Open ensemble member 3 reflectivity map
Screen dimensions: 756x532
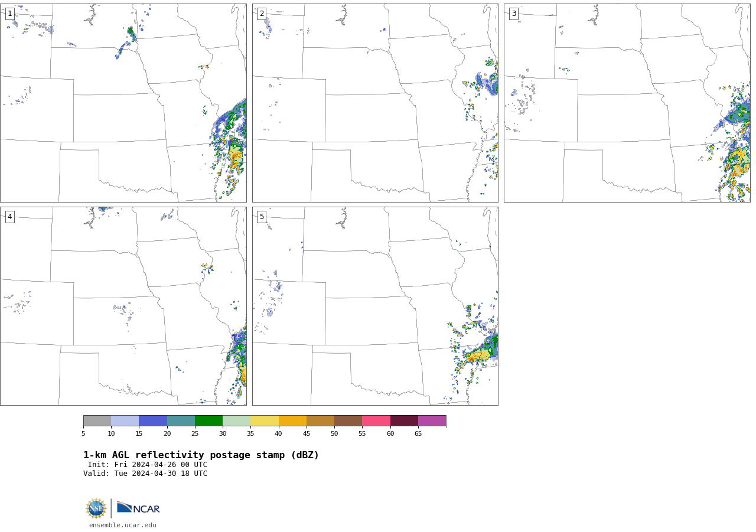[x=627, y=103]
